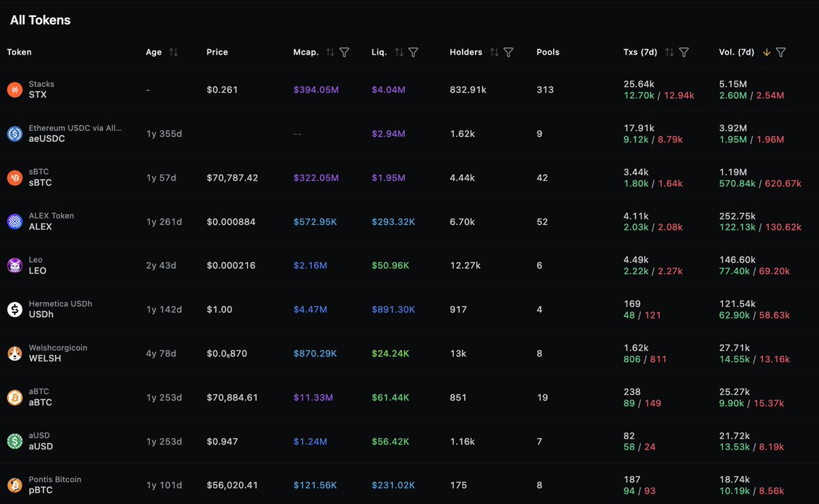Open the ALEX token name link

[40, 226]
